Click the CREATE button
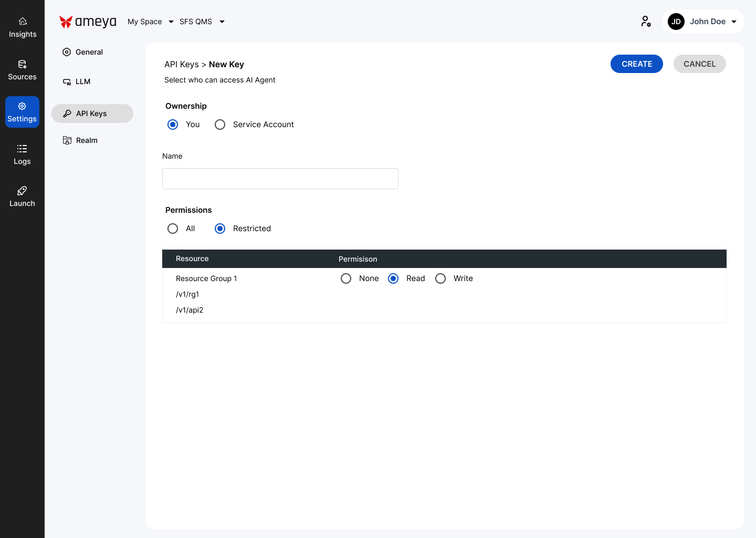The width and height of the screenshot is (756, 538). (x=636, y=64)
